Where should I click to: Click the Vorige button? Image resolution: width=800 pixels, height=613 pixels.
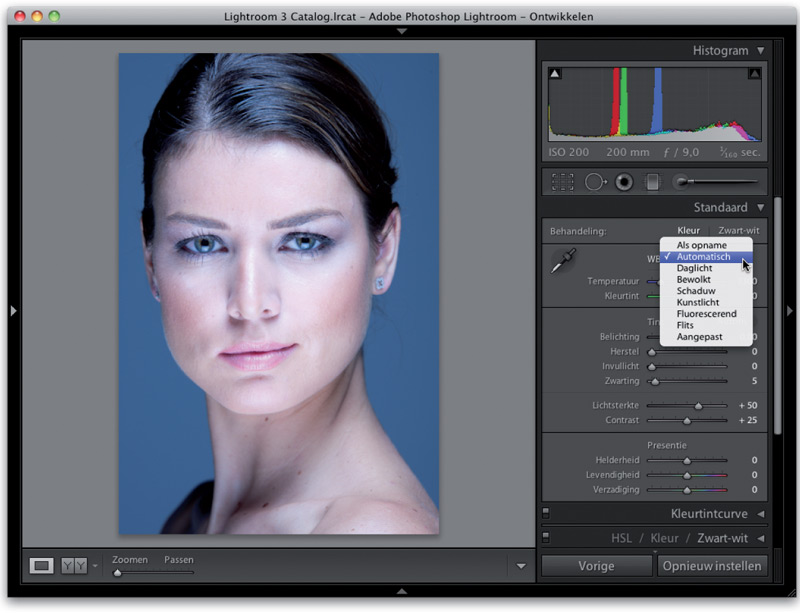pyautogui.click(x=597, y=566)
